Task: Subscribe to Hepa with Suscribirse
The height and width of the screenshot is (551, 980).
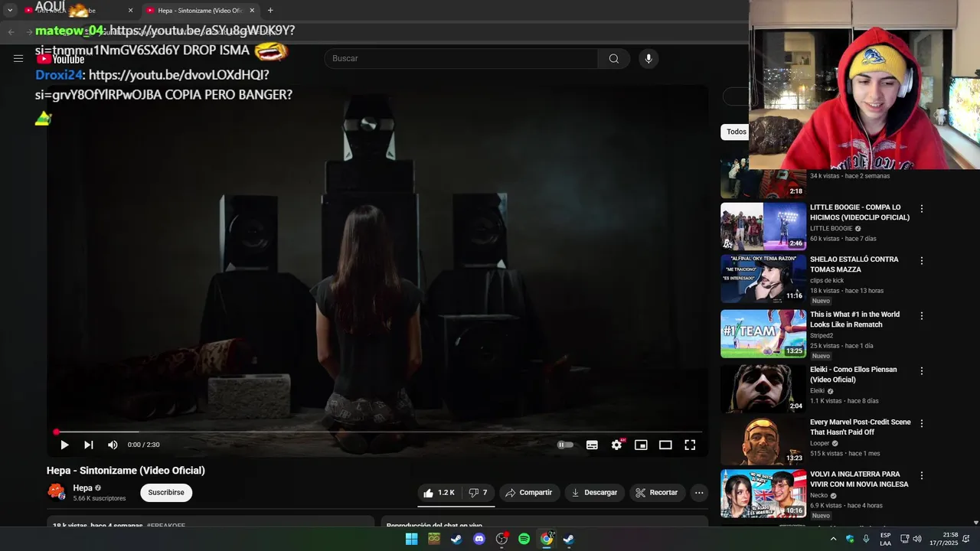Action: 166,493
